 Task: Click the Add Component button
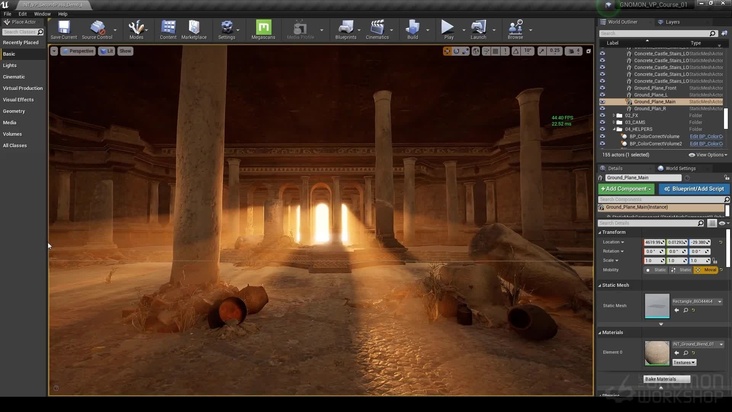[x=625, y=188]
